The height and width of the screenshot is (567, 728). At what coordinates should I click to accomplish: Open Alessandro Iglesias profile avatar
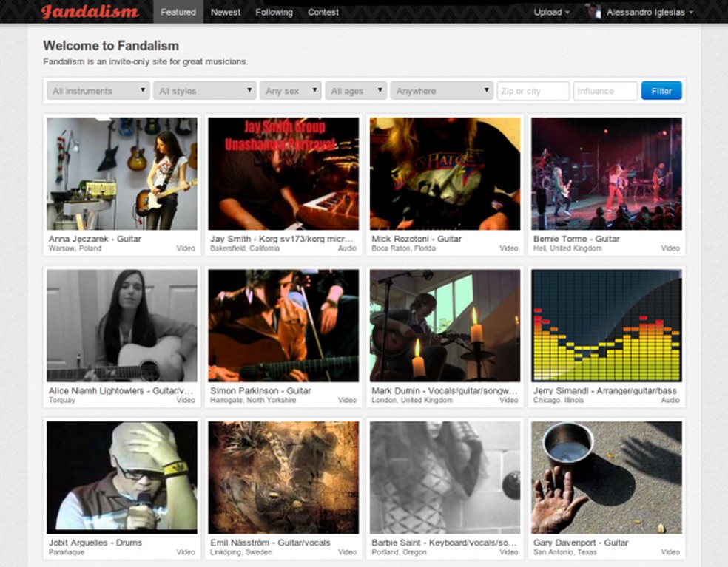(593, 12)
